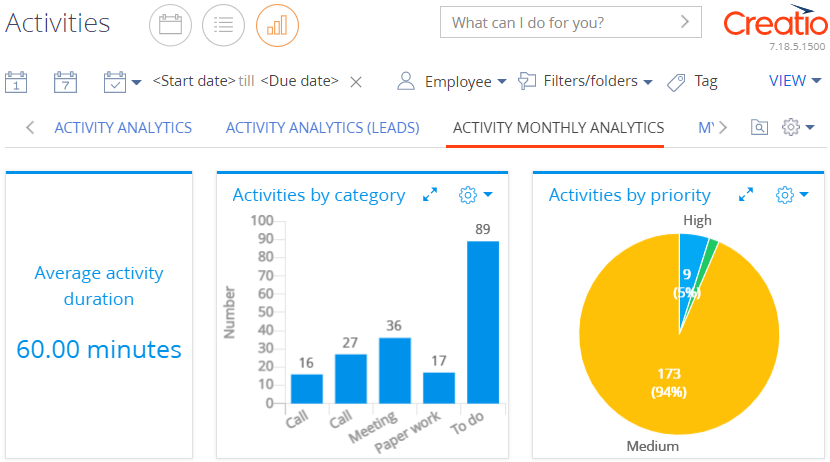The height and width of the screenshot is (462, 830).
Task: Open the Employee filter dropdown
Action: 452,81
